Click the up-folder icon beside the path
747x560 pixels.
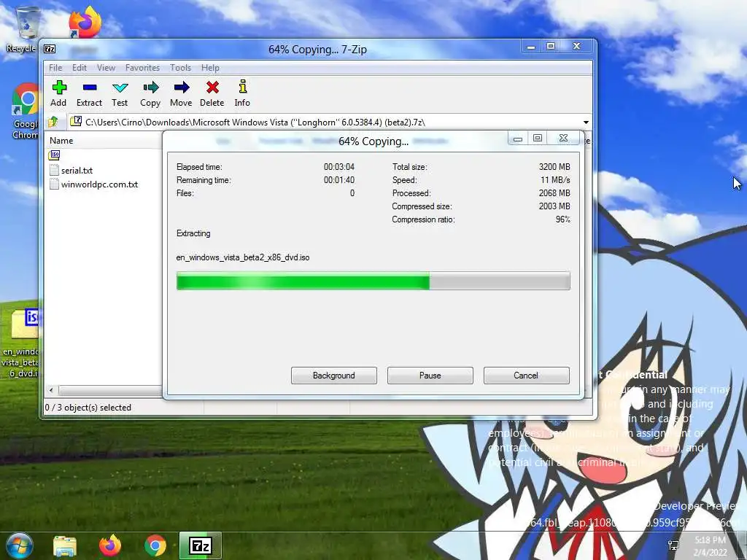click(x=53, y=122)
